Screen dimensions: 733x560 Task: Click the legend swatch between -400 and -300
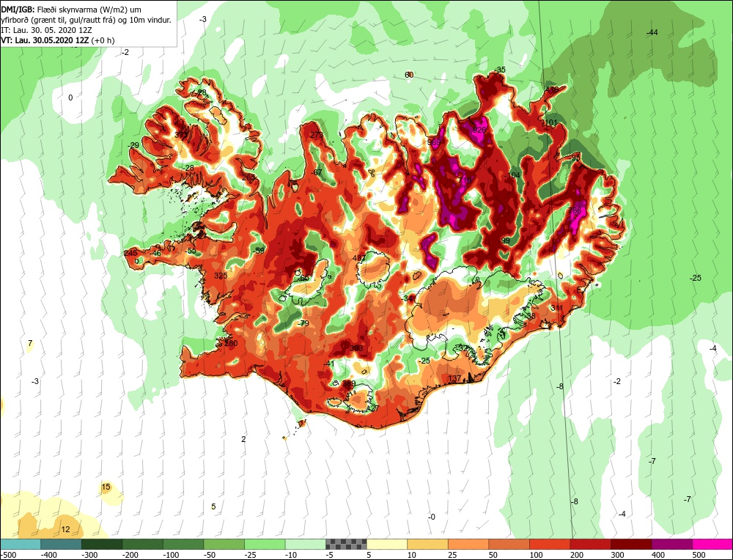[61, 544]
